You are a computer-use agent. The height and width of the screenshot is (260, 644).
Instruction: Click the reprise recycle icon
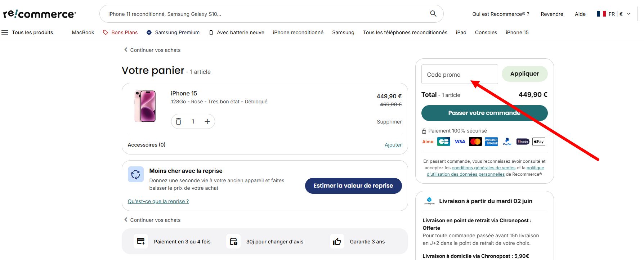(136, 175)
